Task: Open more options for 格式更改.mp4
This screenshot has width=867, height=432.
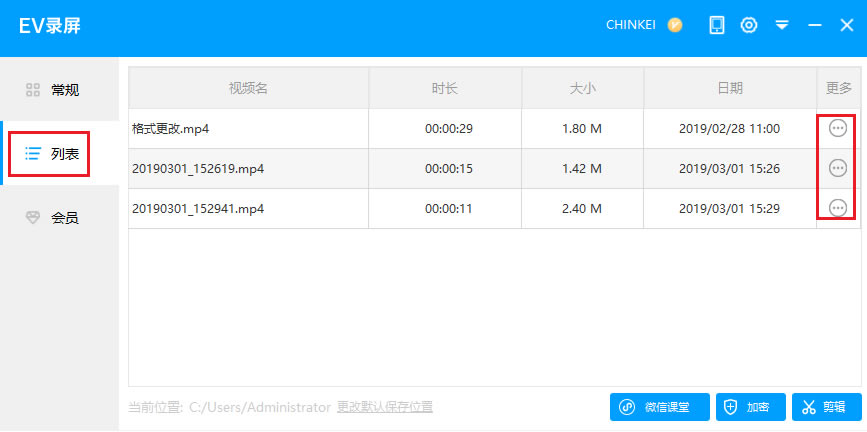Action: pos(838,128)
